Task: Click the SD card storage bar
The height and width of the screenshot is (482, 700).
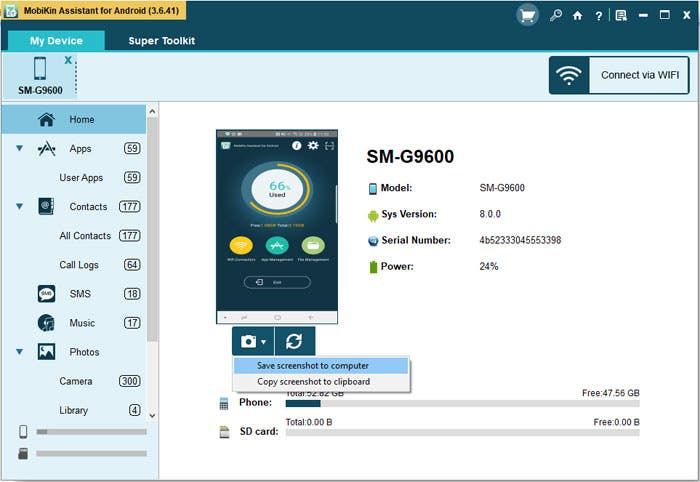Action: [462, 432]
